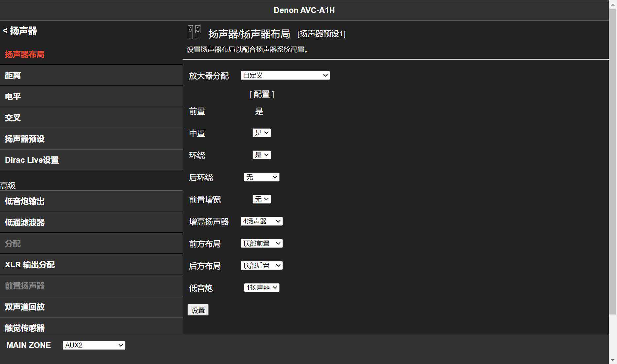
Task: Open MAIN ZONE input source dropdown
Action: point(94,345)
